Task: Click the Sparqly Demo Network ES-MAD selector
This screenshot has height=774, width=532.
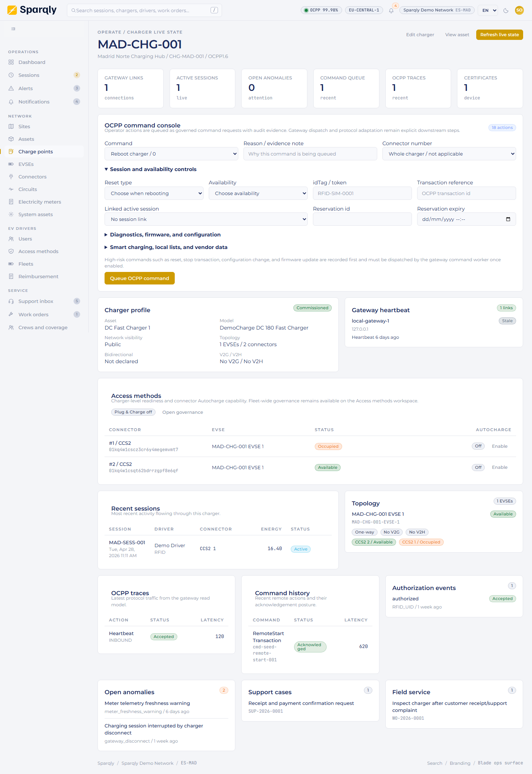Action: click(437, 10)
